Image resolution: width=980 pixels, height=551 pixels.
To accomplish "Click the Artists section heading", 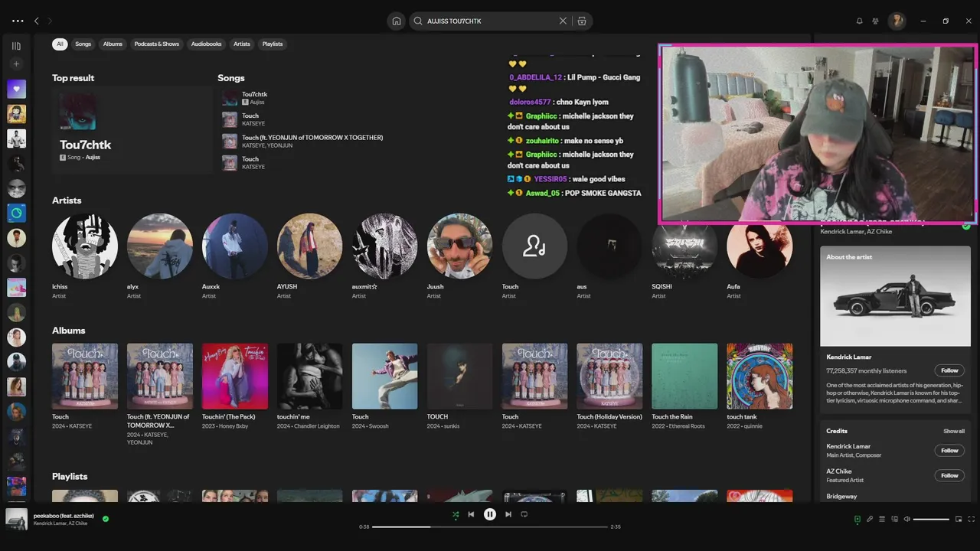I will coord(67,201).
